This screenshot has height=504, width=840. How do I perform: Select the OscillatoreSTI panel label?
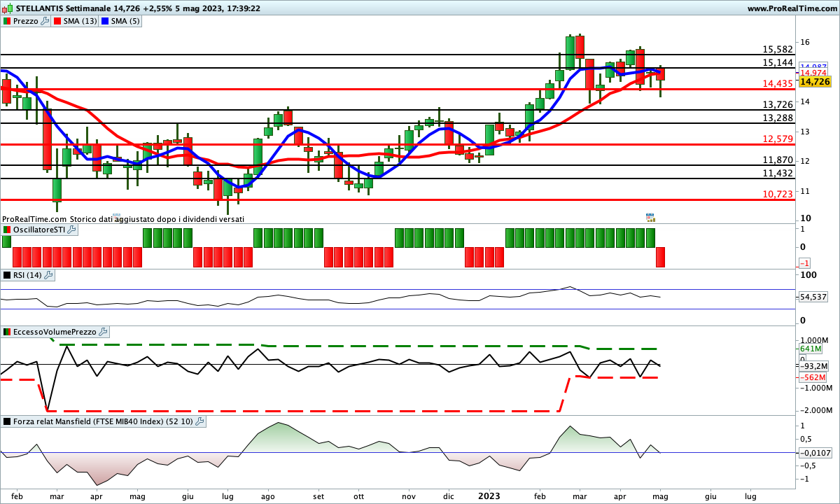pyautogui.click(x=39, y=230)
